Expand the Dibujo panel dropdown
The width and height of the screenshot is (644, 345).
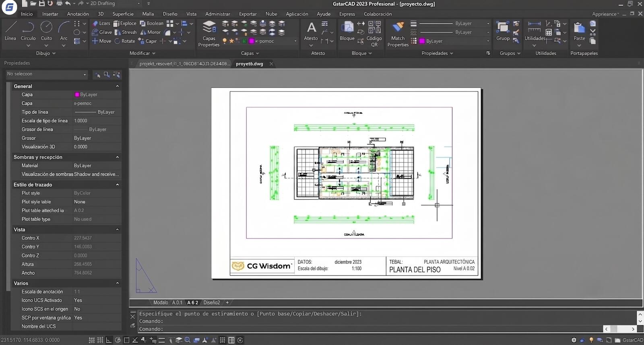click(46, 53)
